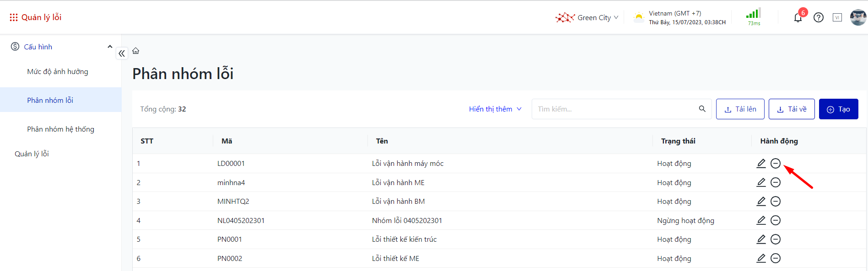This screenshot has width=868, height=271.
Task: Go to Phân nhóm hệ thống
Action: 60,129
